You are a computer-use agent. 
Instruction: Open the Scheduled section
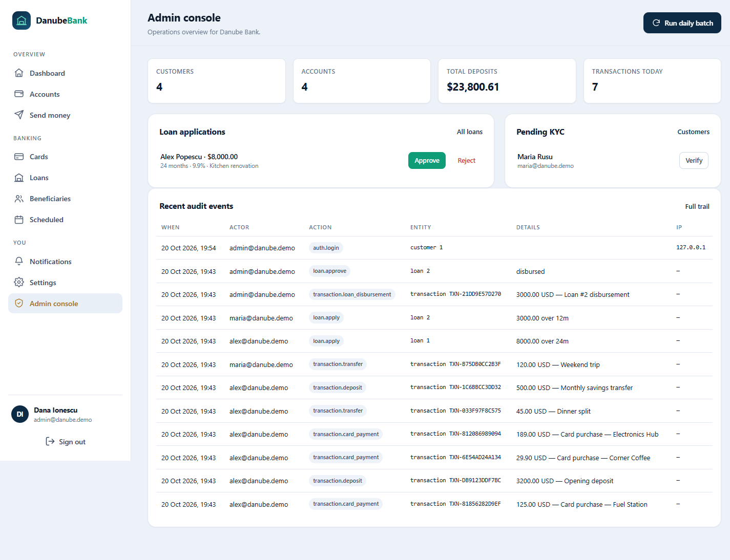tap(65, 220)
